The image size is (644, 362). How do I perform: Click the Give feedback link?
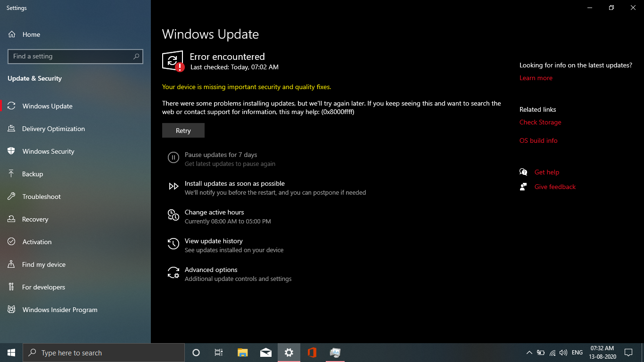click(x=555, y=187)
